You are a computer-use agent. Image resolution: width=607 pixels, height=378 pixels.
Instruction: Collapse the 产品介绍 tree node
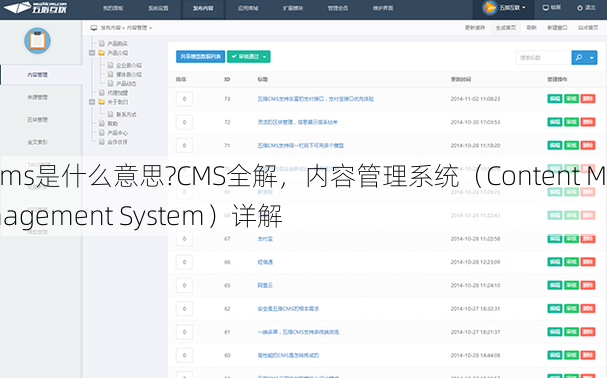[92, 53]
